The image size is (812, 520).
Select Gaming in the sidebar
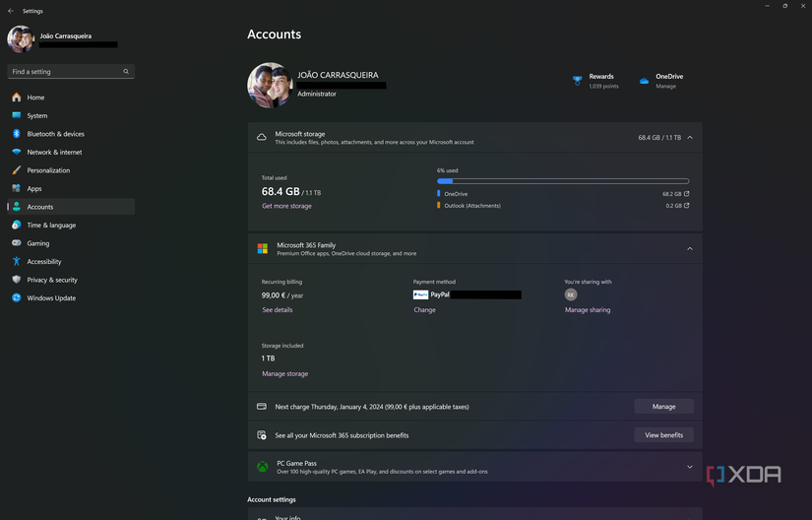tap(71, 243)
